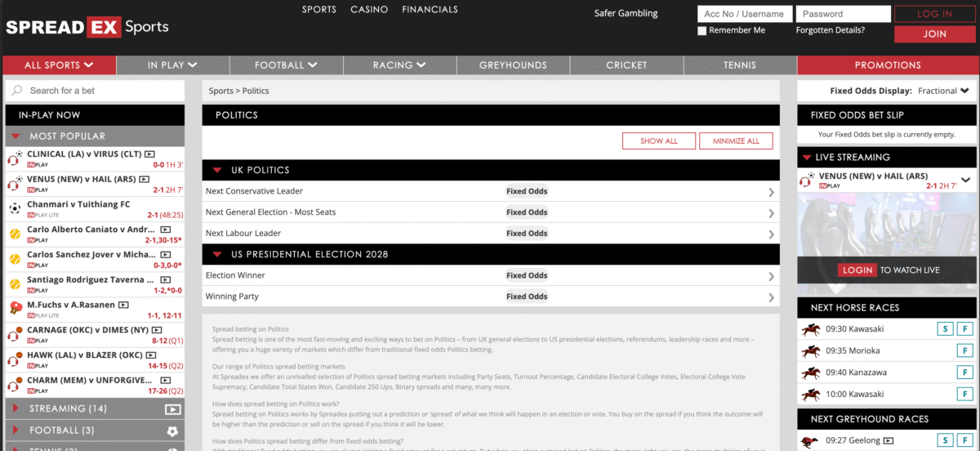Image resolution: width=980 pixels, height=451 pixels.
Task: Collapse the Most Popular section
Action: point(16,136)
